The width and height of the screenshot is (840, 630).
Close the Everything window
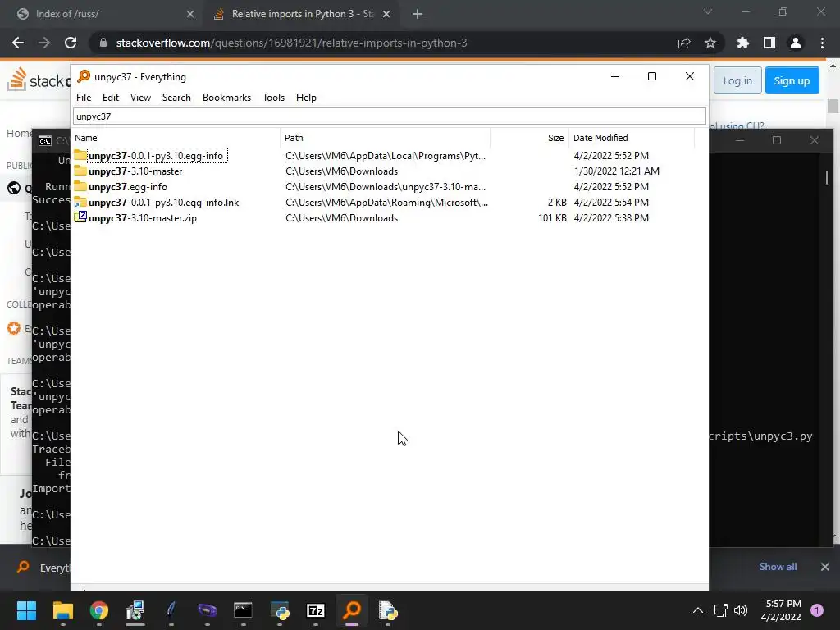click(690, 76)
